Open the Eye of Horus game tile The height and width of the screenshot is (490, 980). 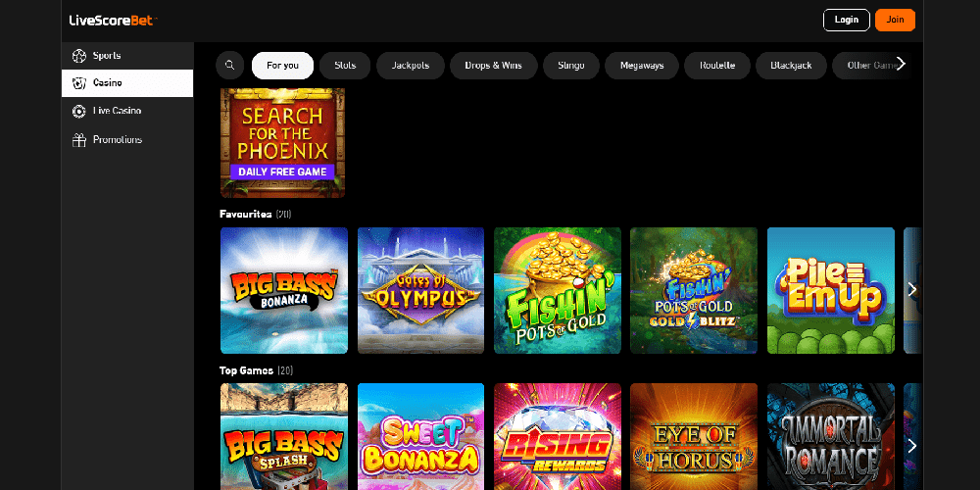(694, 436)
